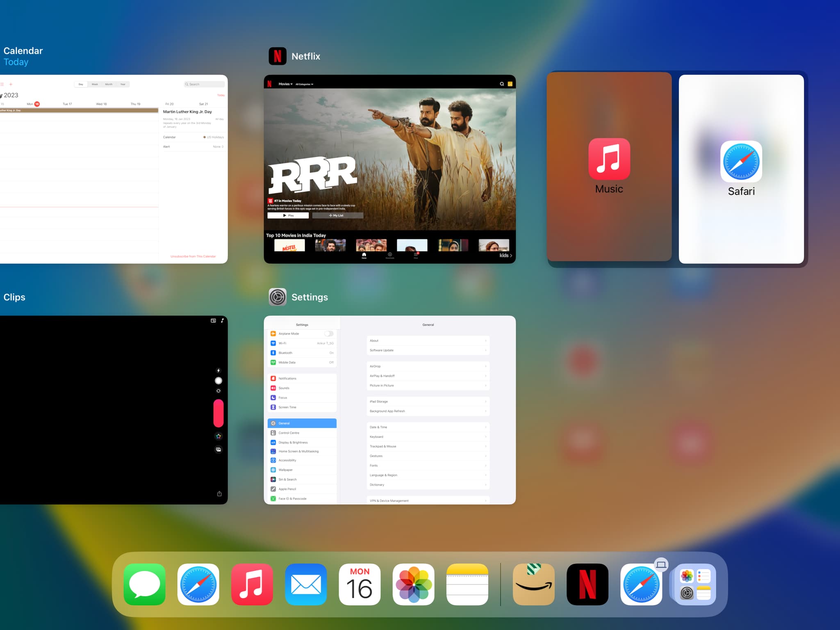Switch Calendar to Month view
This screenshot has height=630, width=840.
click(x=109, y=84)
